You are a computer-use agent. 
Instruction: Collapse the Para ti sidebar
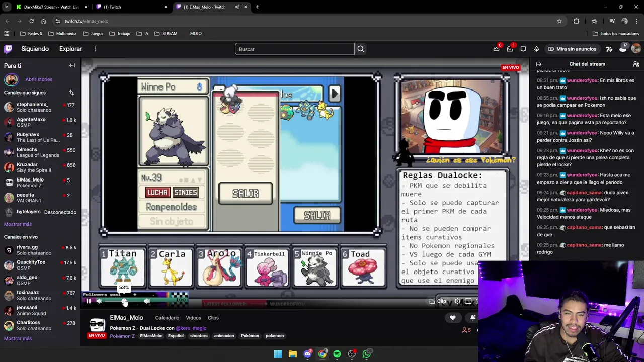[x=72, y=65]
